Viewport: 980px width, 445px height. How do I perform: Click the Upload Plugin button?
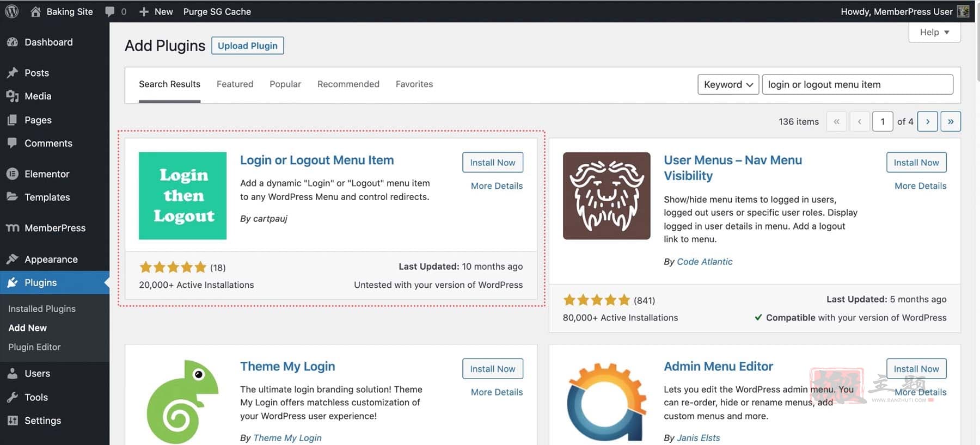click(247, 46)
